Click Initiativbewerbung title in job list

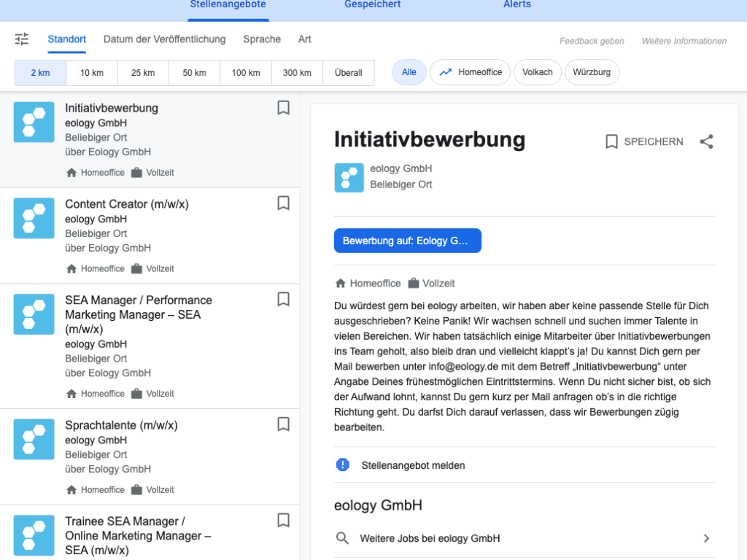point(112,108)
